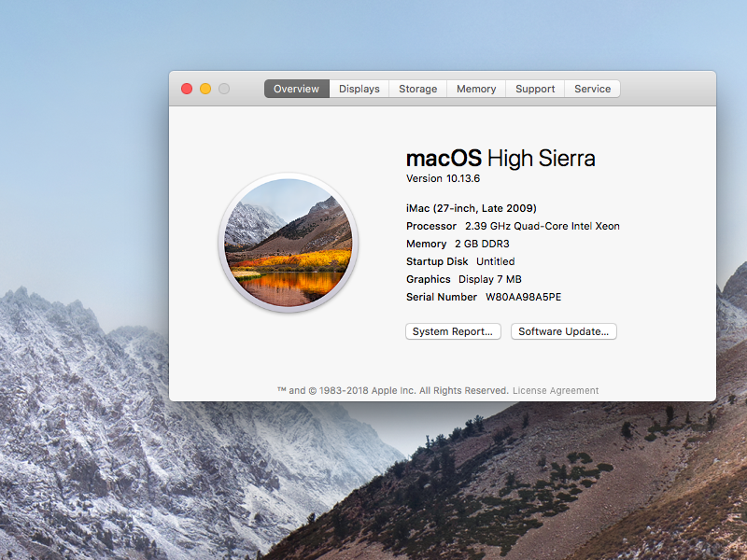
Task: Click Version 10.13.6 to reveal build number
Action: 443,178
